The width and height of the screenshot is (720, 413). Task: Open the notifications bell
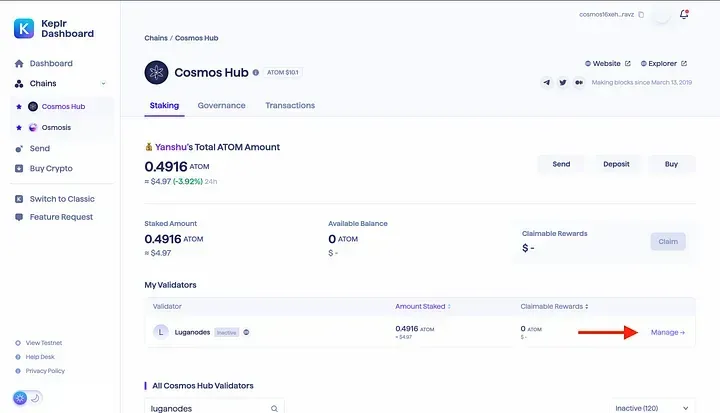pyautogui.click(x=684, y=14)
